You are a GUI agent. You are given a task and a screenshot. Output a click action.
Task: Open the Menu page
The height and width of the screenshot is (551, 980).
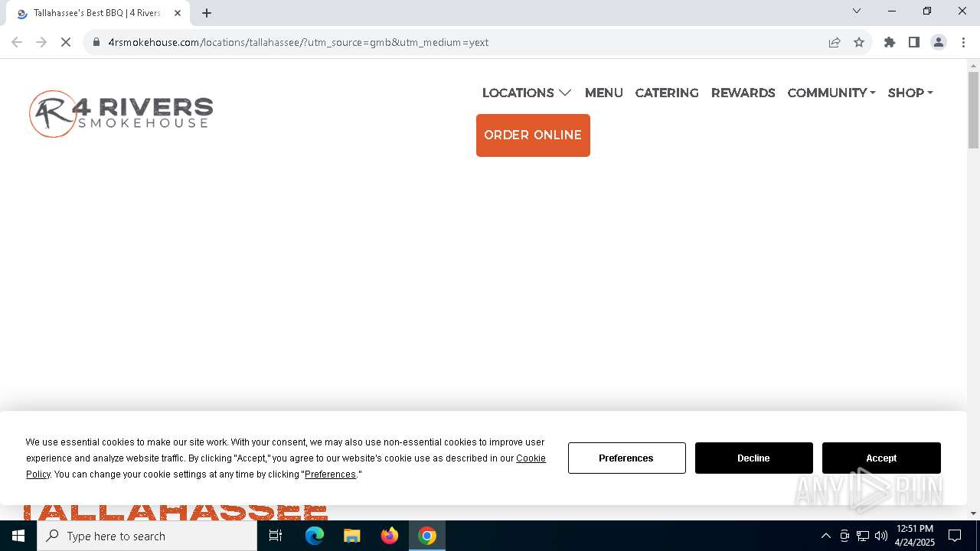(x=603, y=93)
